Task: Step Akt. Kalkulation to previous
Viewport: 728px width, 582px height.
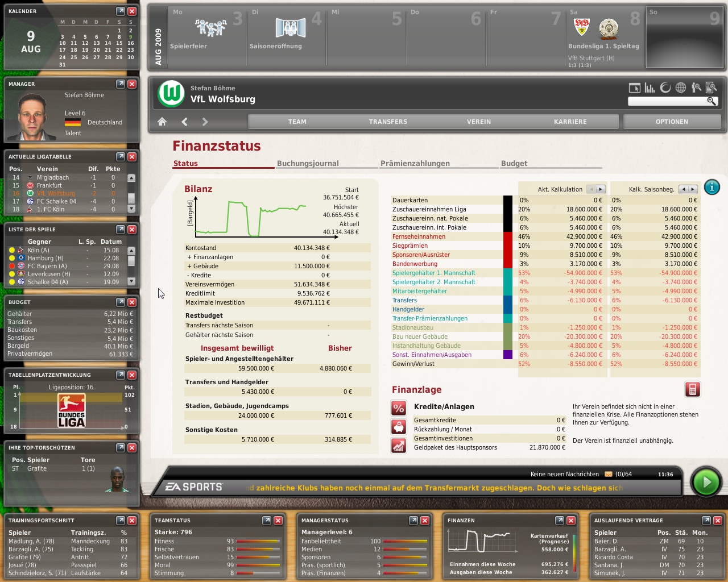Action: coord(591,189)
